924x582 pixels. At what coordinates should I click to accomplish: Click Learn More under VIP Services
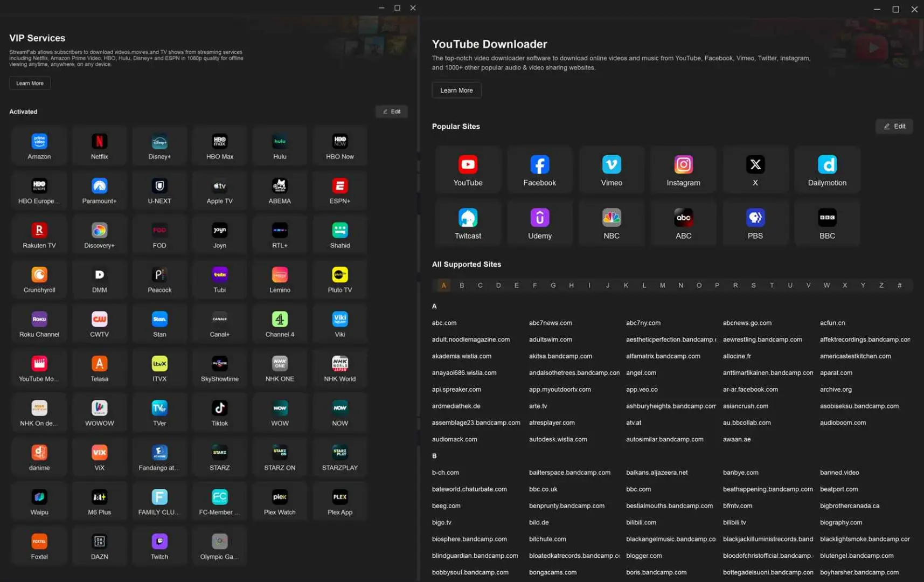click(30, 83)
